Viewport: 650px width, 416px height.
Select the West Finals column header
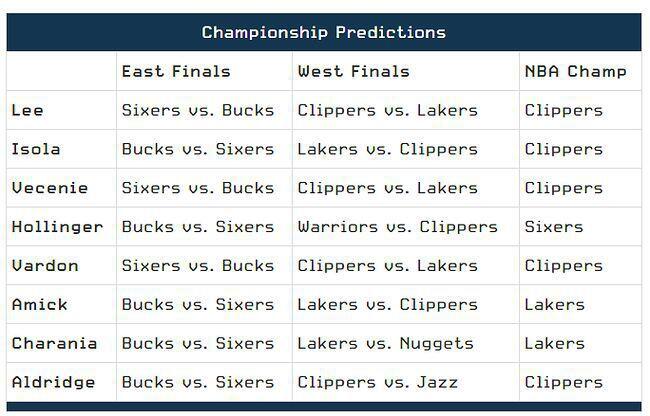pos(353,71)
